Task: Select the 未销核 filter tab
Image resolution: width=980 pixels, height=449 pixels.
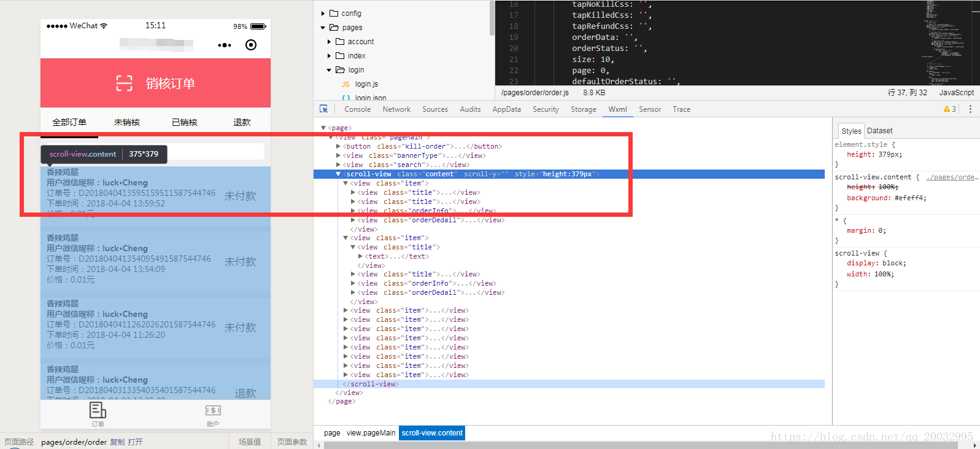Action: pyautogui.click(x=127, y=122)
